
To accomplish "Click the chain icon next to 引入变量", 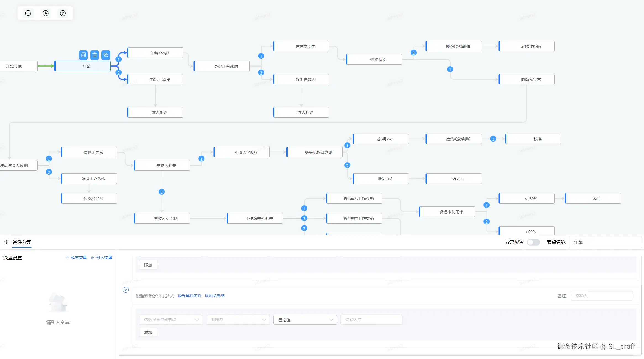I will tap(93, 257).
